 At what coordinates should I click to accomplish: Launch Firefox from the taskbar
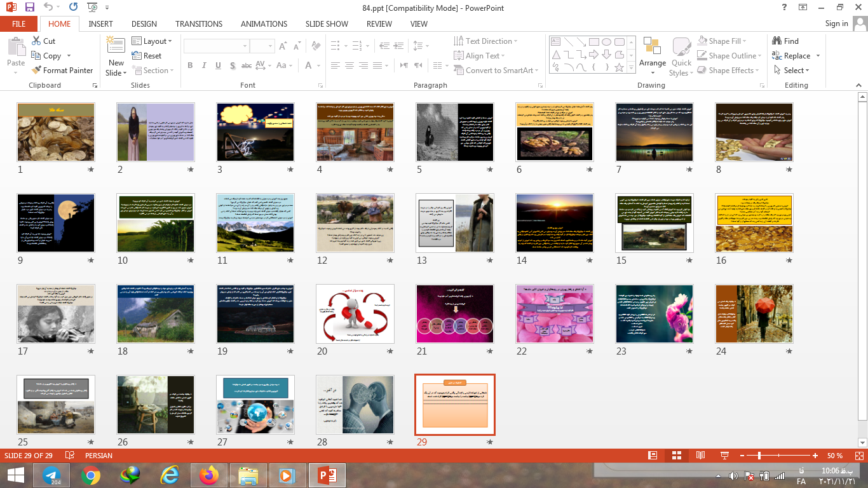click(208, 475)
